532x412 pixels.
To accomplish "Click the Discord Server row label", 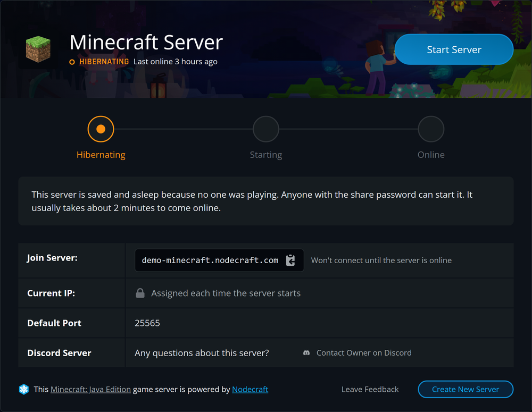I will click(59, 353).
